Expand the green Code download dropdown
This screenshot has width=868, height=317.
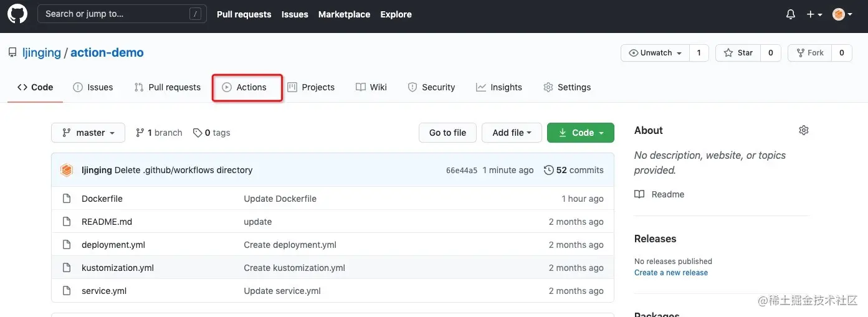coord(581,133)
